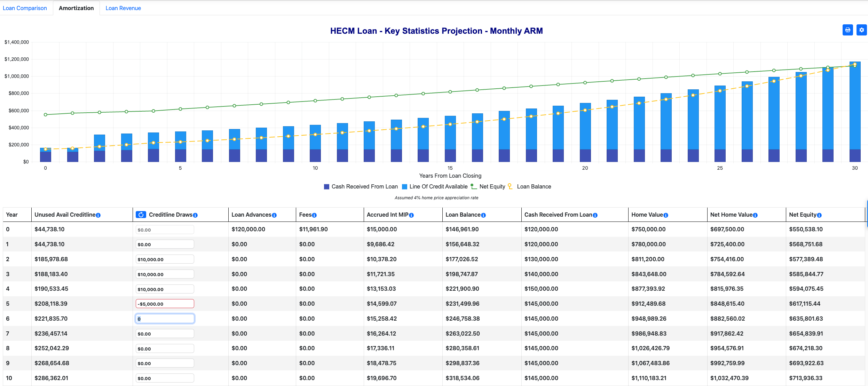
Task: Click the print chart icon
Action: point(847,30)
